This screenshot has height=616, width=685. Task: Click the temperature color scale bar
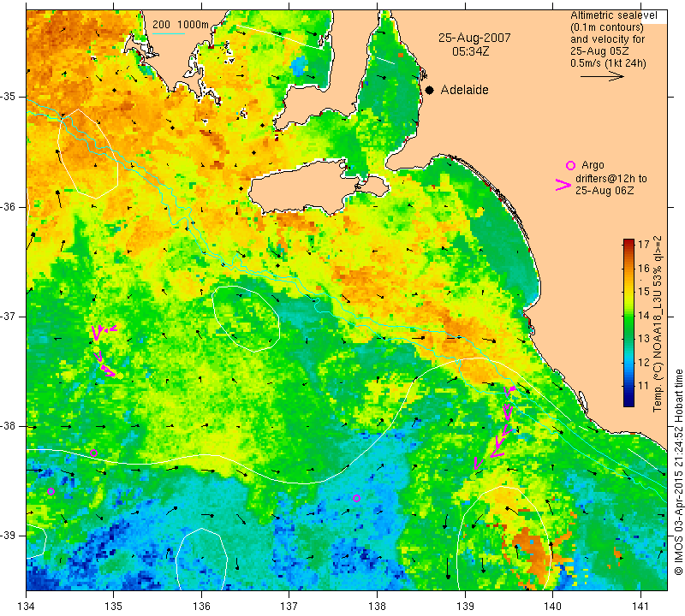(x=628, y=323)
